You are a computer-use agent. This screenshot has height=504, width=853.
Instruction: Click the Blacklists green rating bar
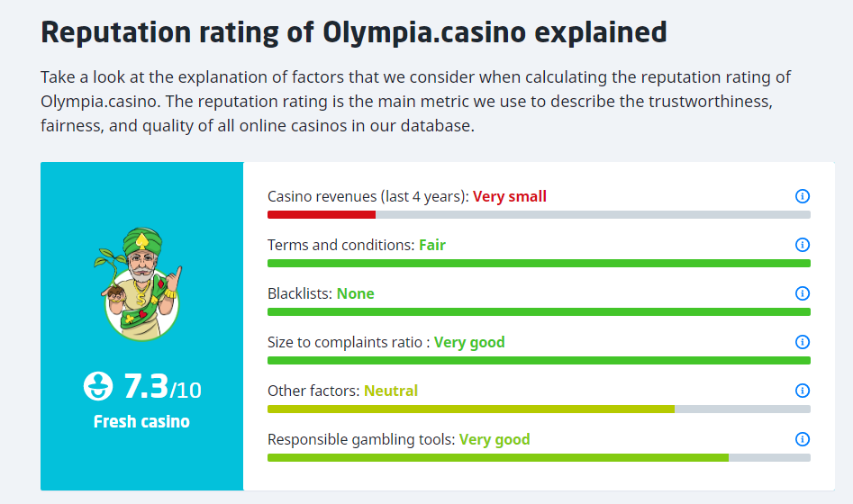coord(539,311)
